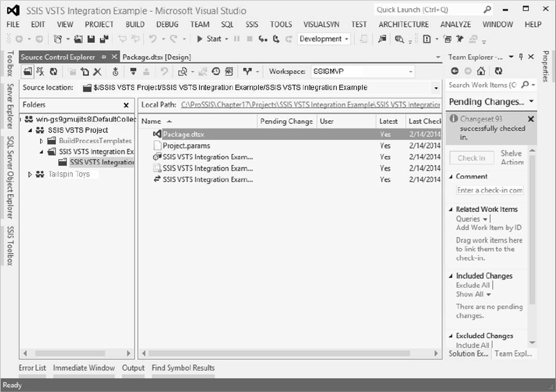The image size is (556, 392).
Task: Open the Development configuration dropdown
Action: click(324, 39)
